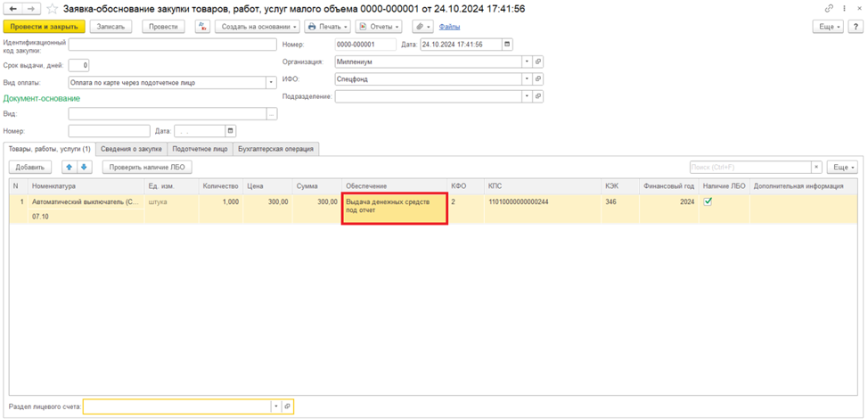This screenshot has width=868, height=419.
Task: Select the Количество cell 1,000
Action: [221, 209]
